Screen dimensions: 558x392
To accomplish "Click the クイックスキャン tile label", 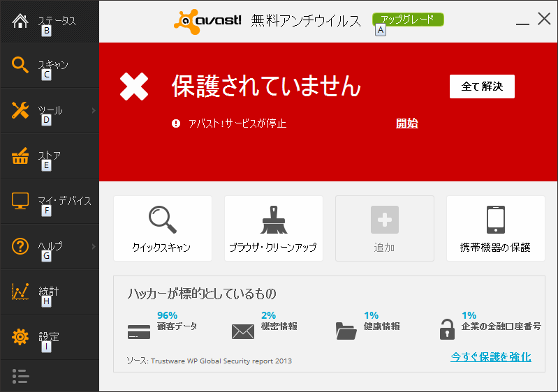I will point(161,248).
